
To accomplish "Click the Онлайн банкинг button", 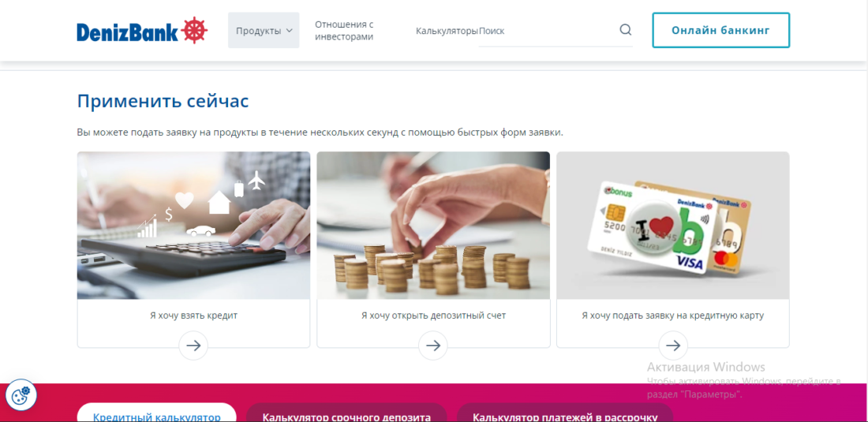I will (720, 31).
